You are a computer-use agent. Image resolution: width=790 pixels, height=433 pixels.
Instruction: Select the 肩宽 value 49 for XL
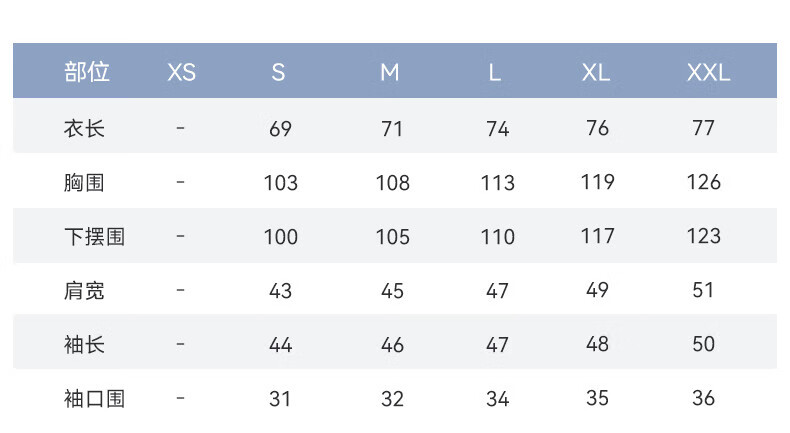(598, 290)
